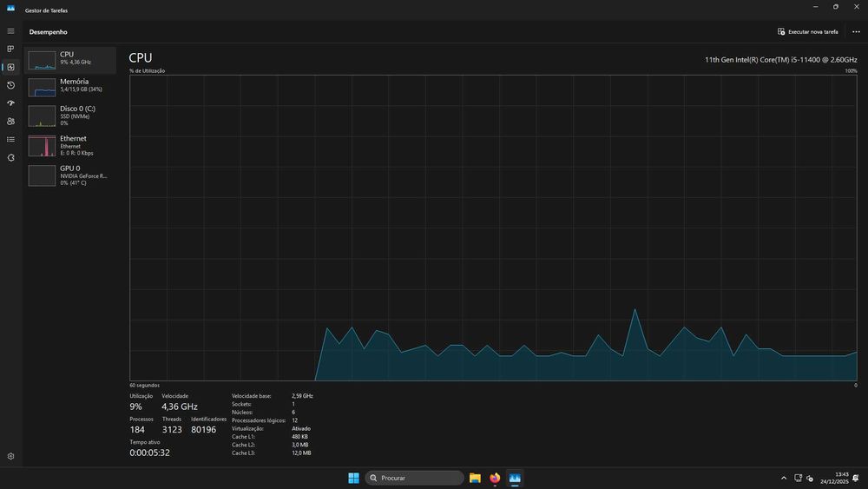Open the hamburger navigation menu
This screenshot has height=489, width=868.
10,31
